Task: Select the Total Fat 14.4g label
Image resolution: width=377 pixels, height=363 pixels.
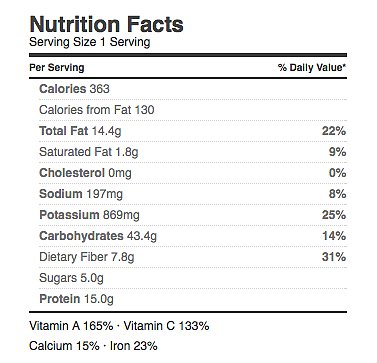Action: [x=80, y=131]
